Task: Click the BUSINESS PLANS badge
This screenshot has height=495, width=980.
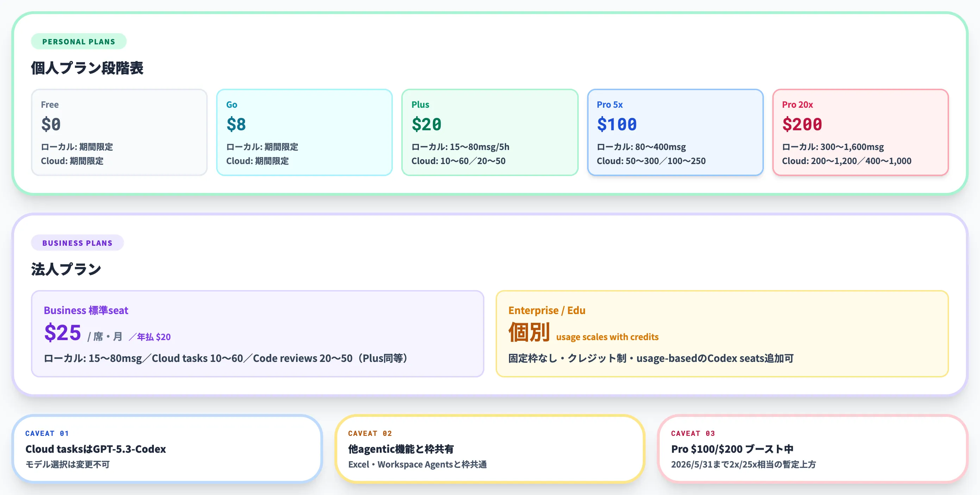Action: (77, 243)
